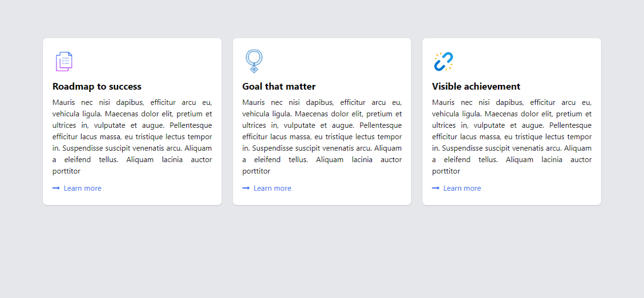This screenshot has width=644, height=298.
Task: Click the broken link icon above Visible achievement
Action: tap(443, 61)
